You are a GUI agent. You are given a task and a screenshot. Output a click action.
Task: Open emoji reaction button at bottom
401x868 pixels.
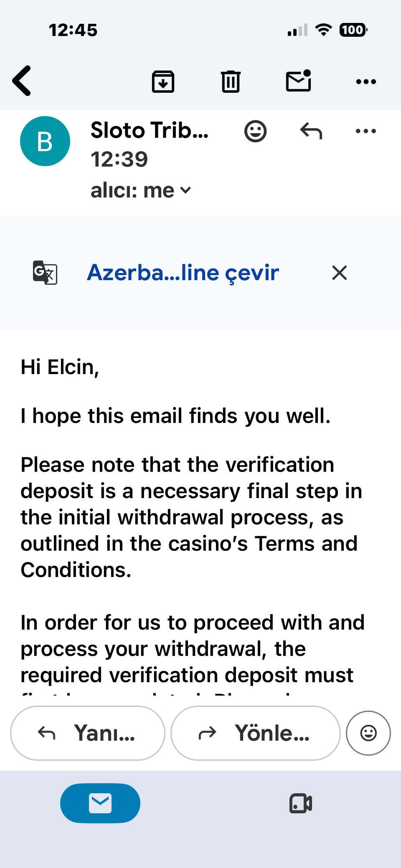368,733
